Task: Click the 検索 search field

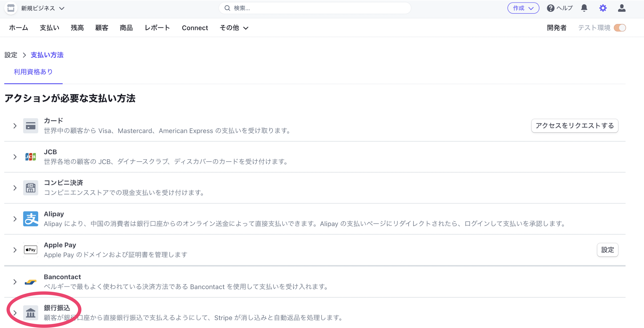Action: [x=315, y=8]
